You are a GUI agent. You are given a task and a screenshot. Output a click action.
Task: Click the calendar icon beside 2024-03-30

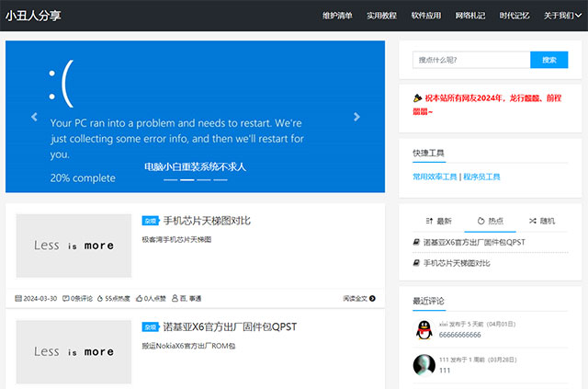18,299
